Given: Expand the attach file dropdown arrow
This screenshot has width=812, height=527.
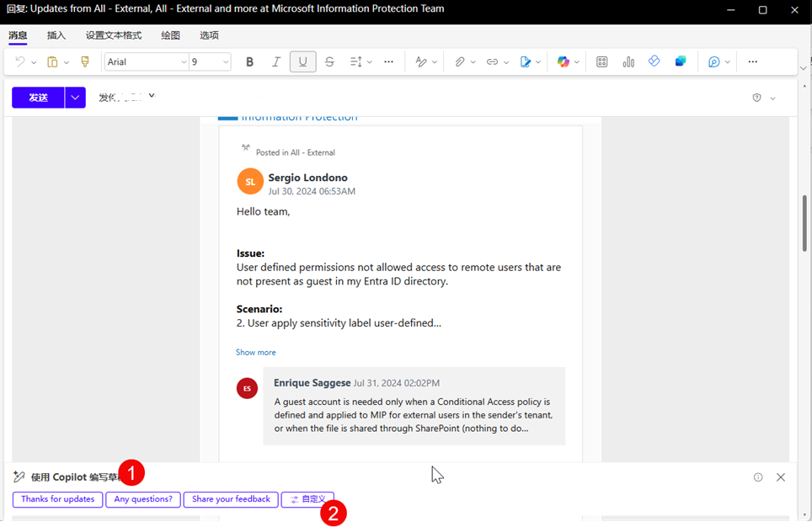Looking at the screenshot, I should tap(473, 62).
